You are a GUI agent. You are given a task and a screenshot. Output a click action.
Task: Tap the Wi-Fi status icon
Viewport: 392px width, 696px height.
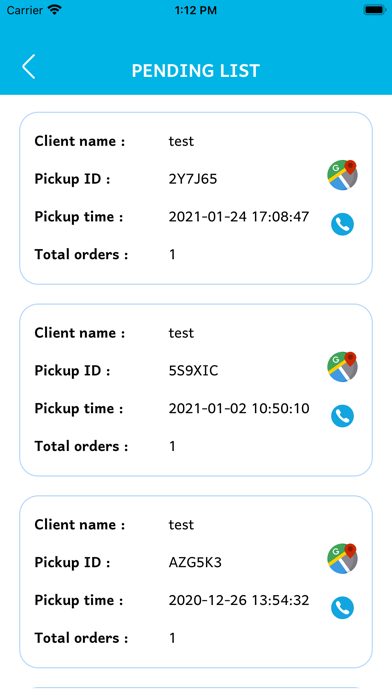[x=55, y=10]
